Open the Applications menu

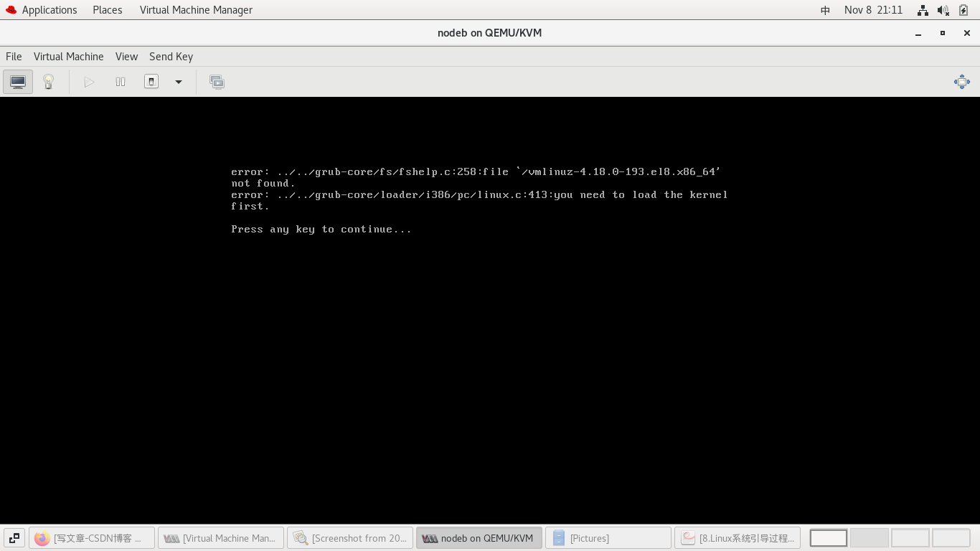(x=50, y=9)
